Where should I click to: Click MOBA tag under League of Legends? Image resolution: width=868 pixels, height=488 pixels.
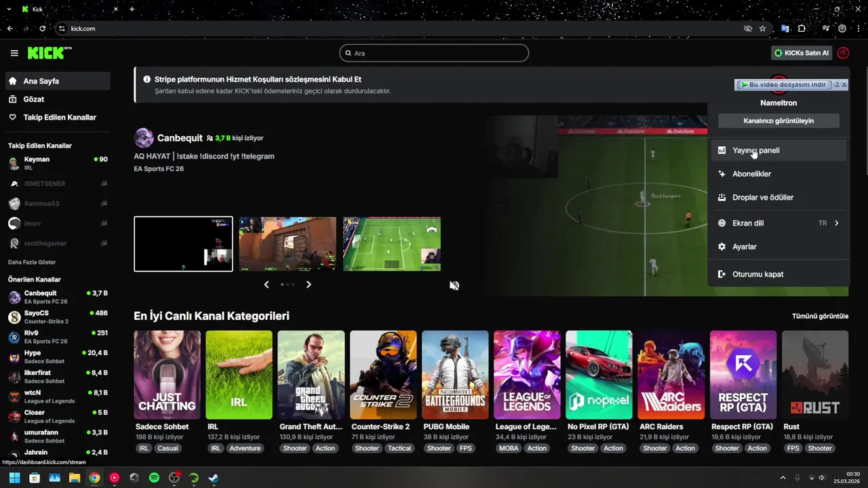coord(509,448)
